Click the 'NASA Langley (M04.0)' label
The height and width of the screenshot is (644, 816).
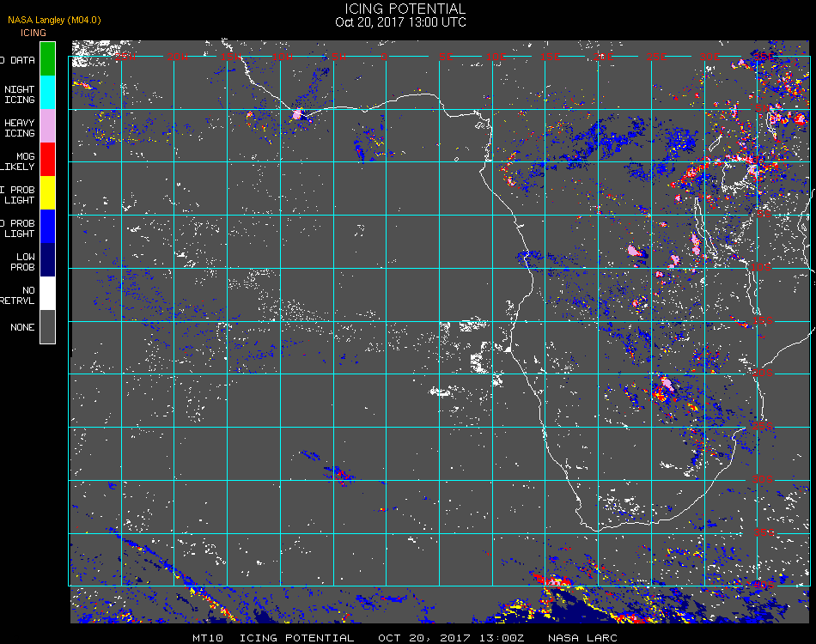54,21
